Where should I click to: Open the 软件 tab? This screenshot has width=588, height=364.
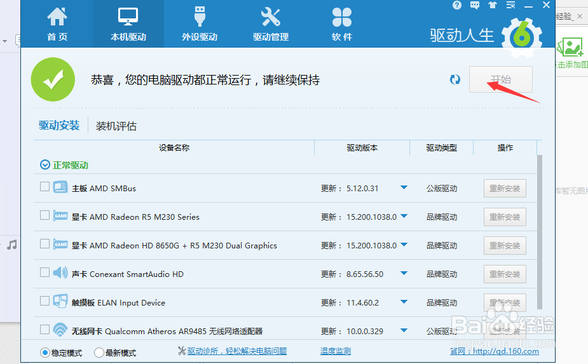[x=341, y=24]
